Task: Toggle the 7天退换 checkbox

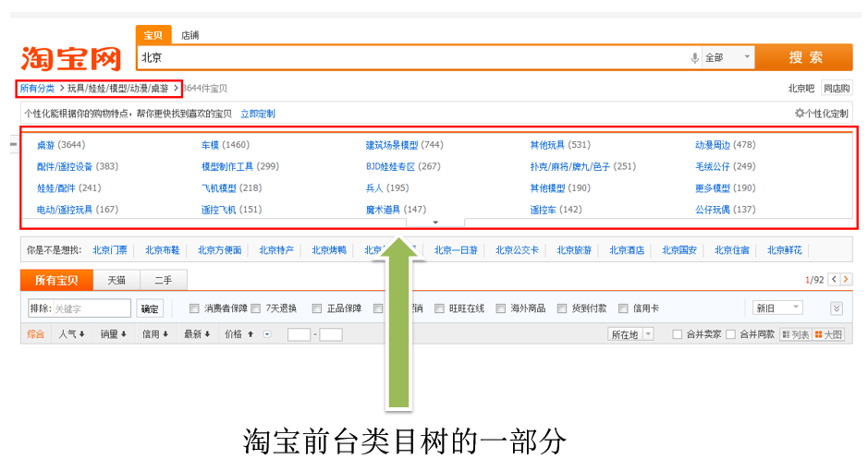Action: pos(256,308)
